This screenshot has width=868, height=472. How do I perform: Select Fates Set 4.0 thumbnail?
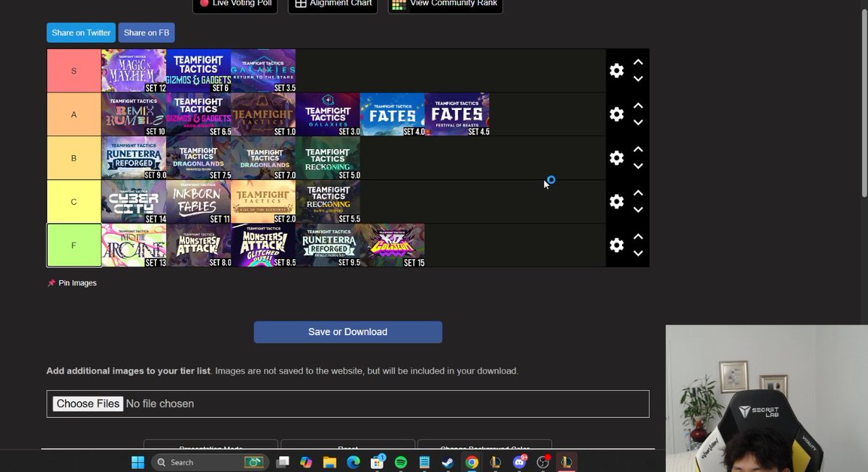click(x=393, y=114)
